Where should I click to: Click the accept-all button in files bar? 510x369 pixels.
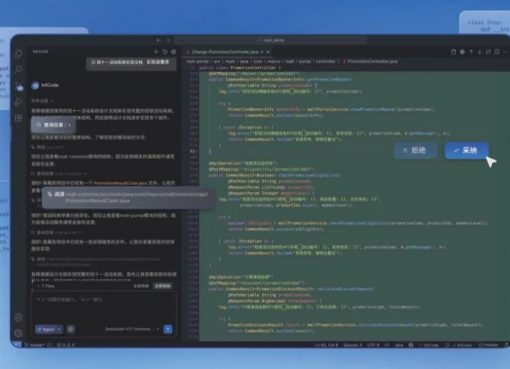pyautogui.click(x=163, y=286)
